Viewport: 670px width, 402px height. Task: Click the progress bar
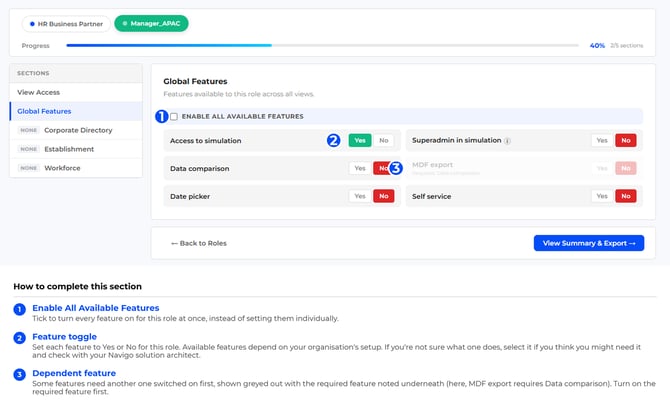click(322, 45)
